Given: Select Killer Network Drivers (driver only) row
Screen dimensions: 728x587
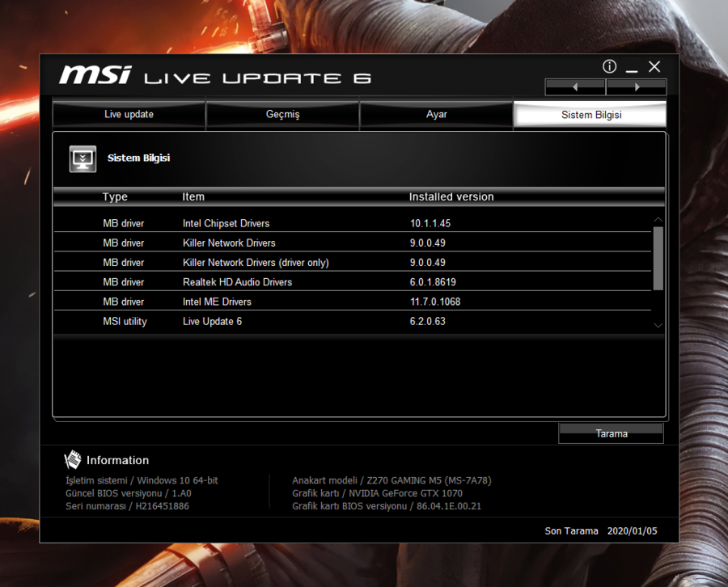Looking at the screenshot, I should (x=353, y=262).
